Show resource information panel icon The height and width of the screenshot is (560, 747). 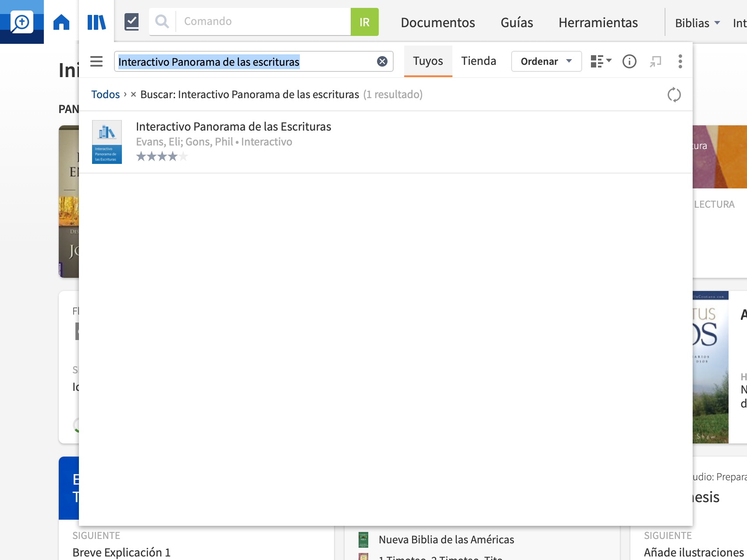pyautogui.click(x=629, y=61)
